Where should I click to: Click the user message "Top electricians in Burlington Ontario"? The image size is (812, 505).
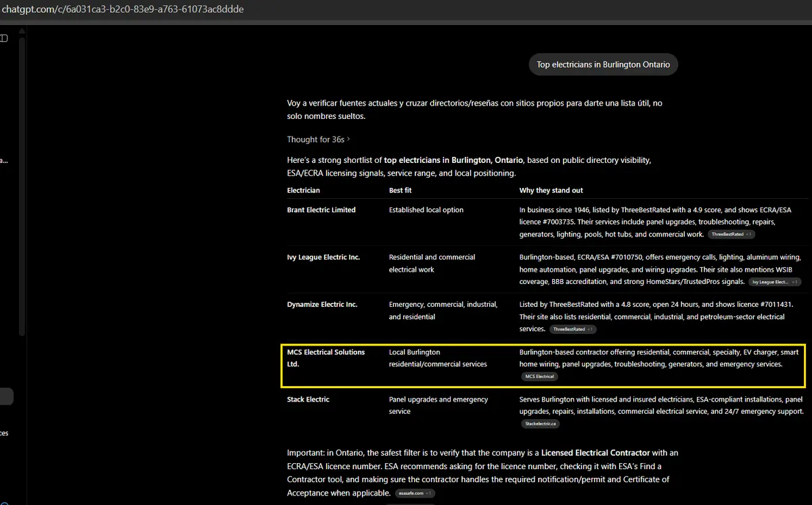[x=603, y=65]
